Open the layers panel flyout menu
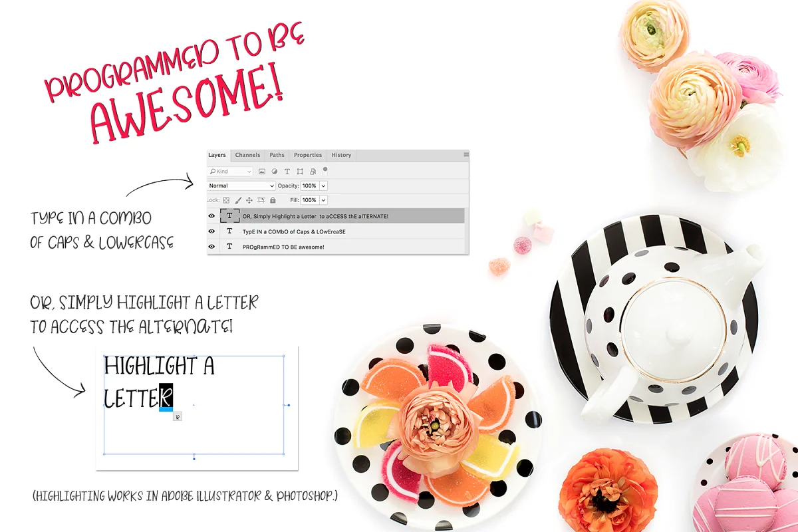This screenshot has width=798, height=532. pyautogui.click(x=466, y=154)
